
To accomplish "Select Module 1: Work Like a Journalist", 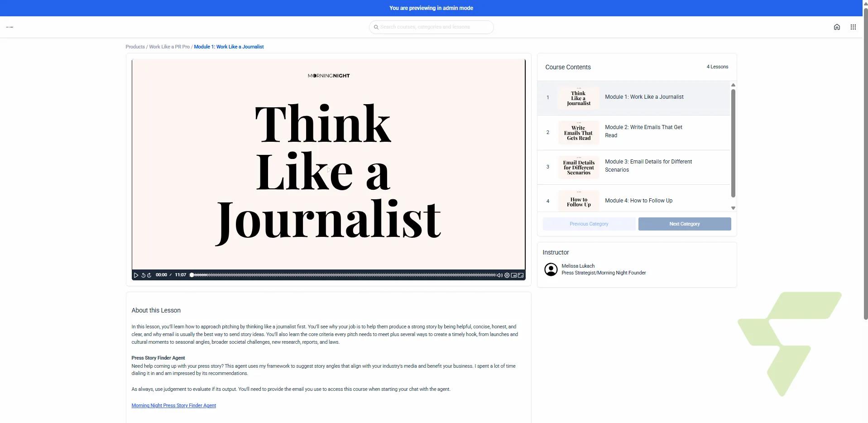I will tap(634, 98).
